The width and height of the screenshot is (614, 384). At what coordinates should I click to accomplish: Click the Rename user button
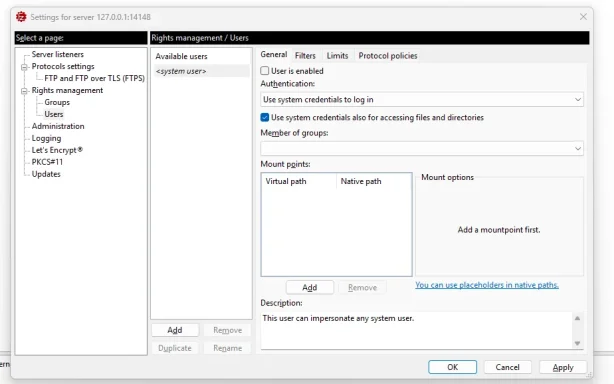coord(228,348)
